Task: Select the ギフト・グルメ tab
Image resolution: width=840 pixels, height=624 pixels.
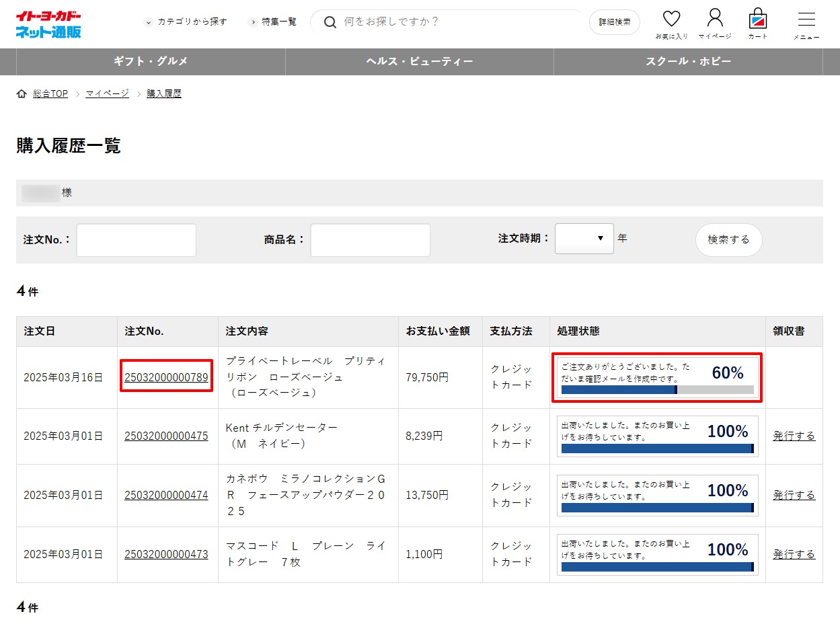Action: (151, 61)
